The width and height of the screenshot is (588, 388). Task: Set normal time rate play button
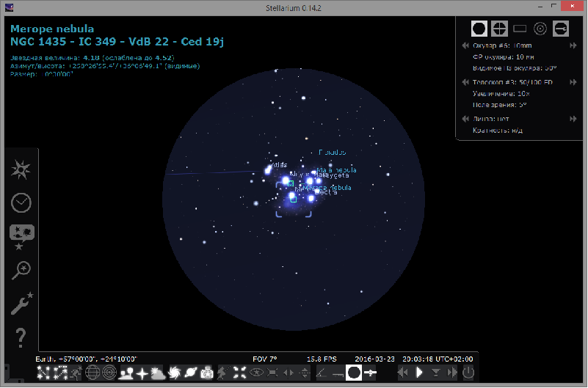[419, 373]
